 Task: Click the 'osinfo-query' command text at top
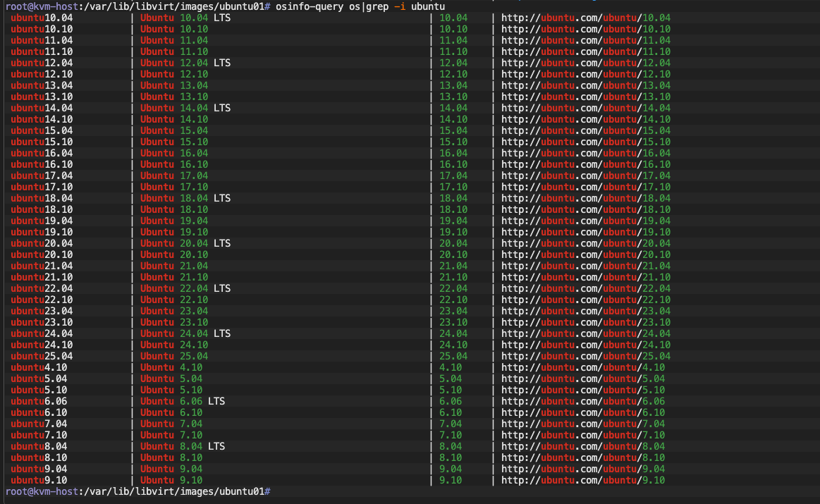(x=310, y=6)
